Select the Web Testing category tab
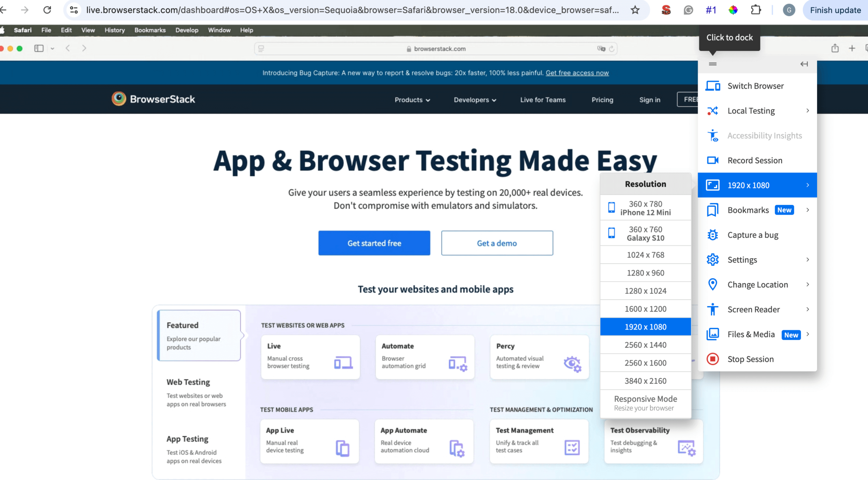Screen dimensions: 868x480 [x=199, y=392]
